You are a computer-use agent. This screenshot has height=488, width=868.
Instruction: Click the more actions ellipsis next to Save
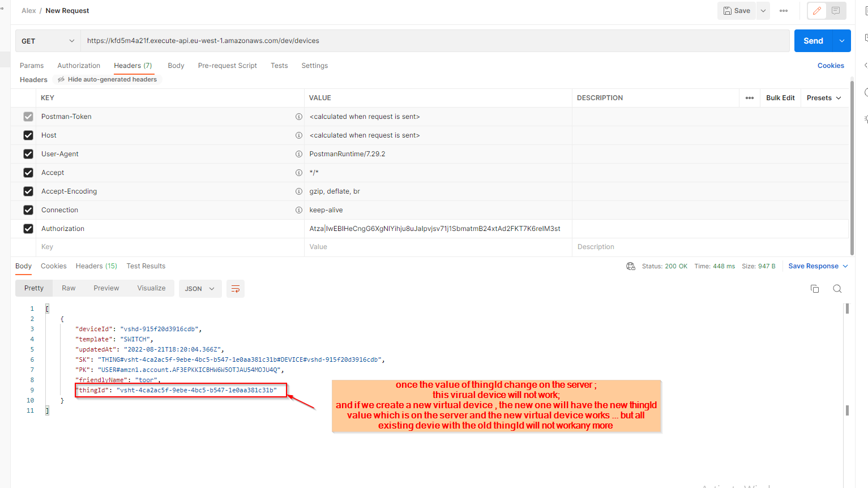coord(784,10)
